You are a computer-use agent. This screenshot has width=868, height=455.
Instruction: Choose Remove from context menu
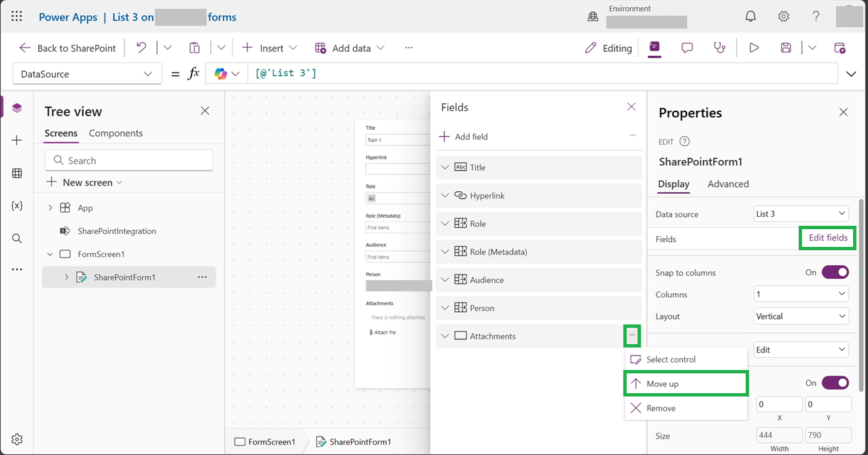687,408
